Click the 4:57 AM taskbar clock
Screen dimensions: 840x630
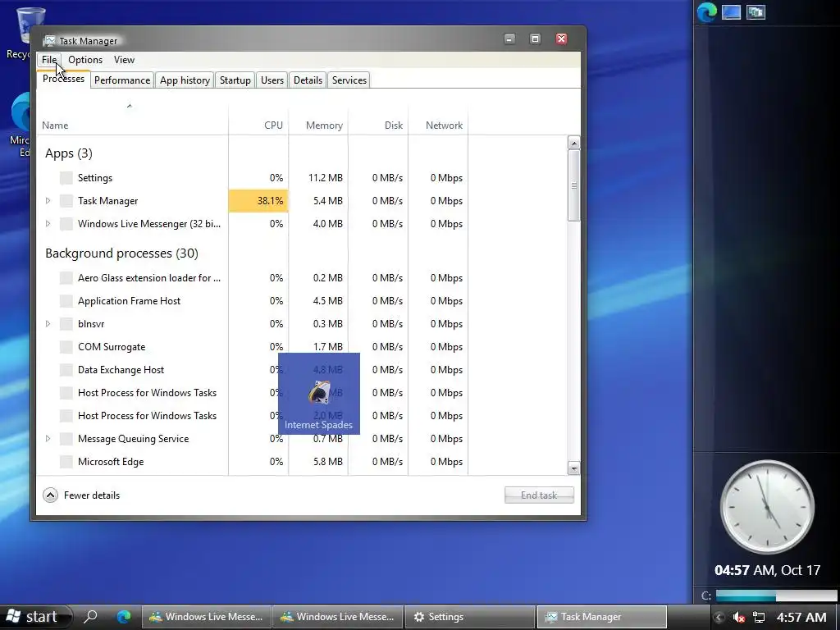click(801, 618)
